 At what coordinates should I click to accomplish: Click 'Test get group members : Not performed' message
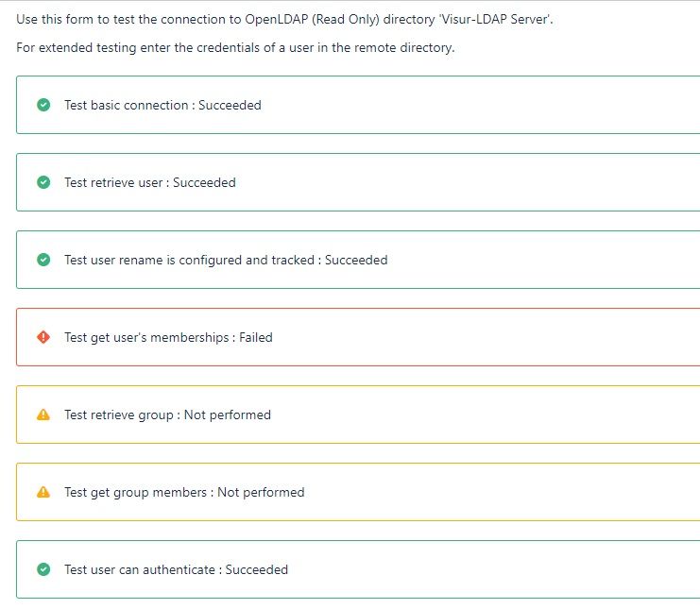(x=184, y=492)
